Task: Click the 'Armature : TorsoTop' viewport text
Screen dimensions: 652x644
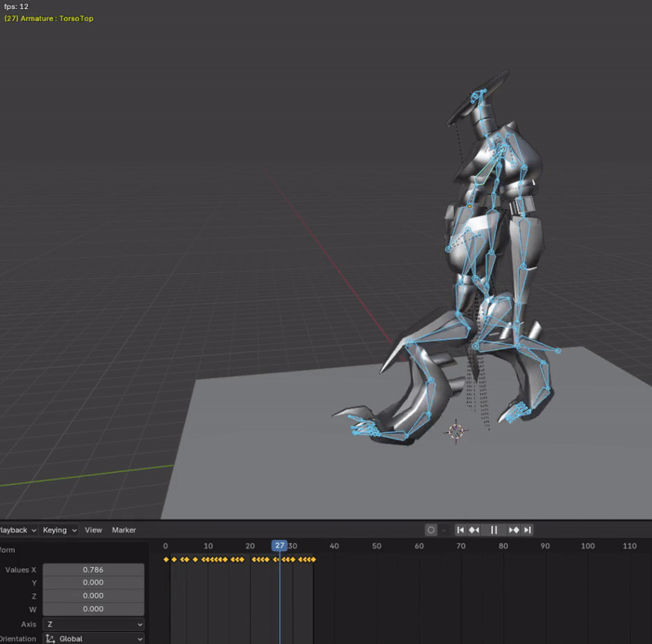Action: (56, 18)
